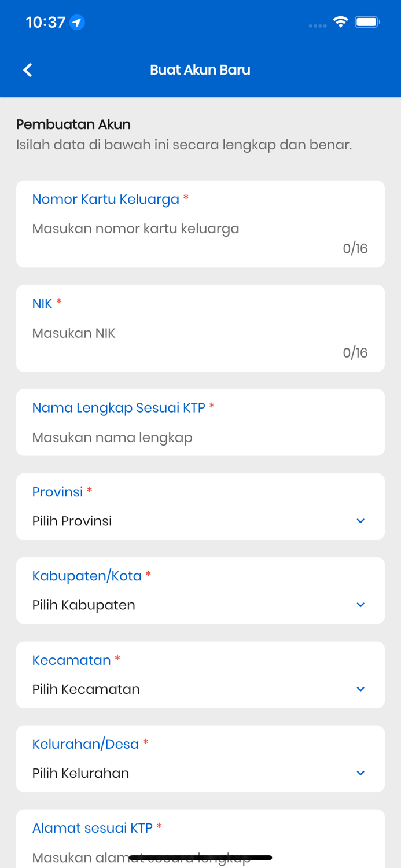The width and height of the screenshot is (401, 868).
Task: Tap the back arrow icon
Action: coord(27,69)
